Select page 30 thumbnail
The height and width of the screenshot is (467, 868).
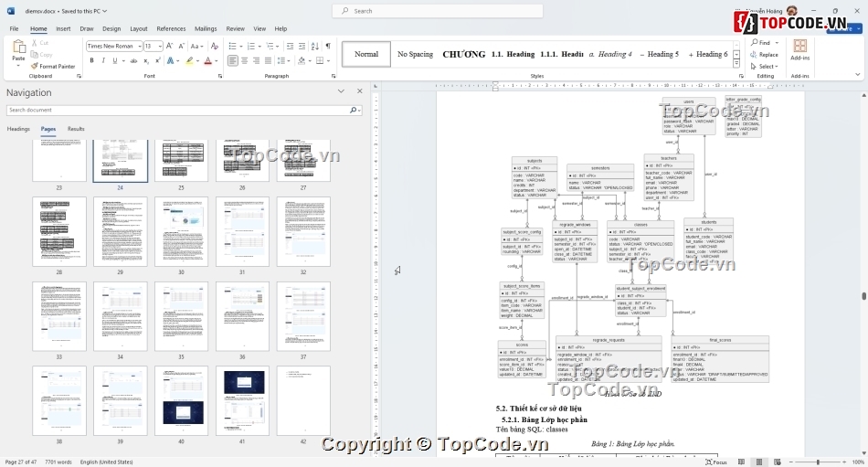tap(181, 232)
